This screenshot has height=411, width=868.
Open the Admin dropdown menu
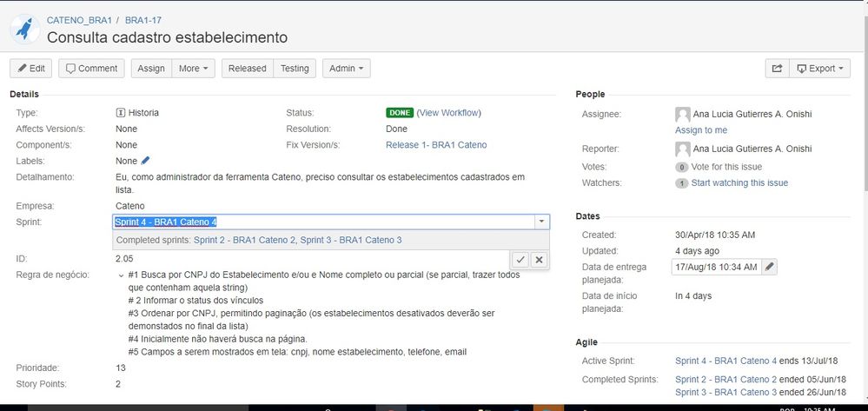(347, 69)
